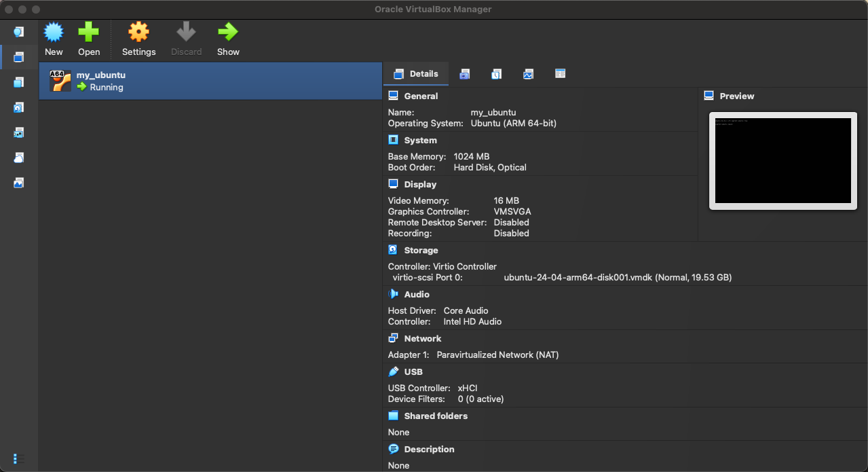
Task: Click the Open toolbar icon
Action: pyautogui.click(x=88, y=32)
